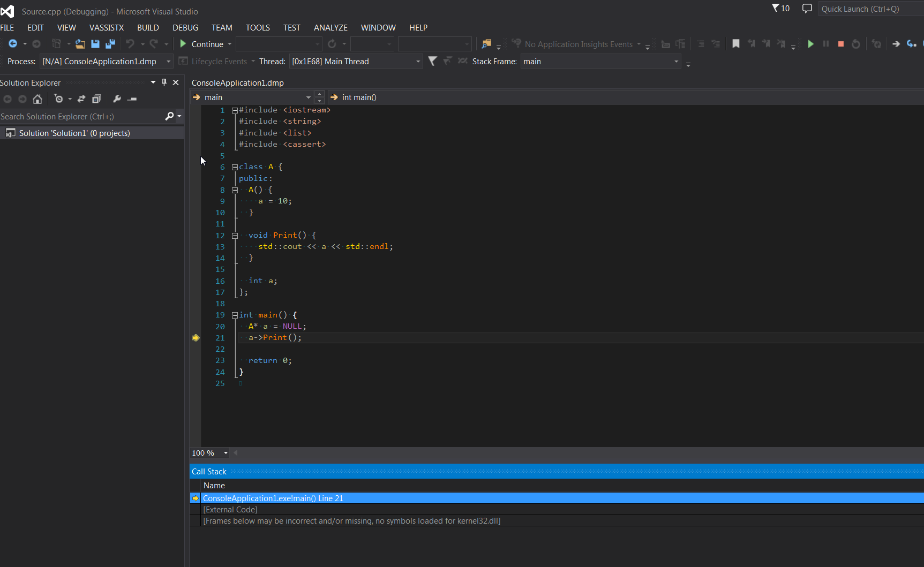Collapse int main() at line 19
924x567 pixels.
tap(235, 315)
